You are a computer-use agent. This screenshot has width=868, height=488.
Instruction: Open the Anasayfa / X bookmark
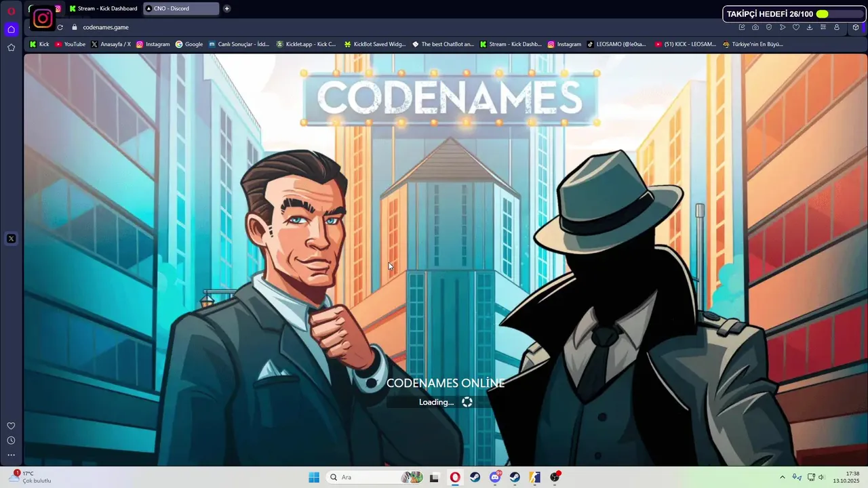point(111,44)
